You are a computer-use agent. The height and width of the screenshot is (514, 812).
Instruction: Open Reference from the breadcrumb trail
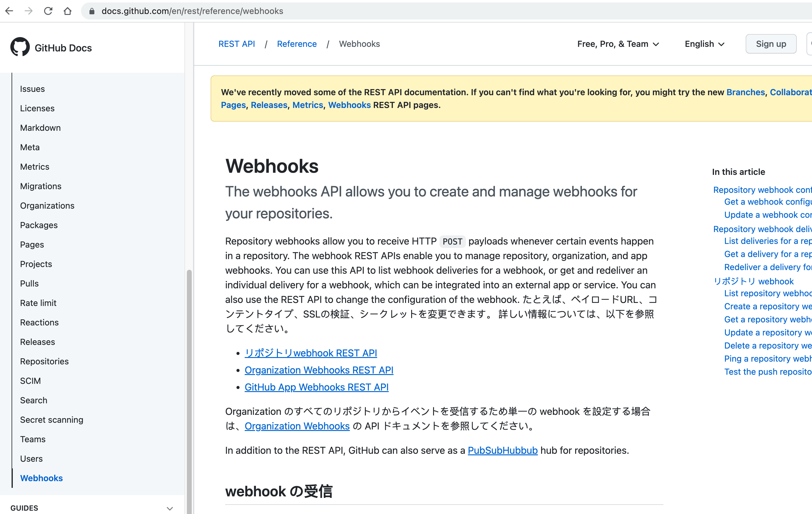tap(297, 44)
